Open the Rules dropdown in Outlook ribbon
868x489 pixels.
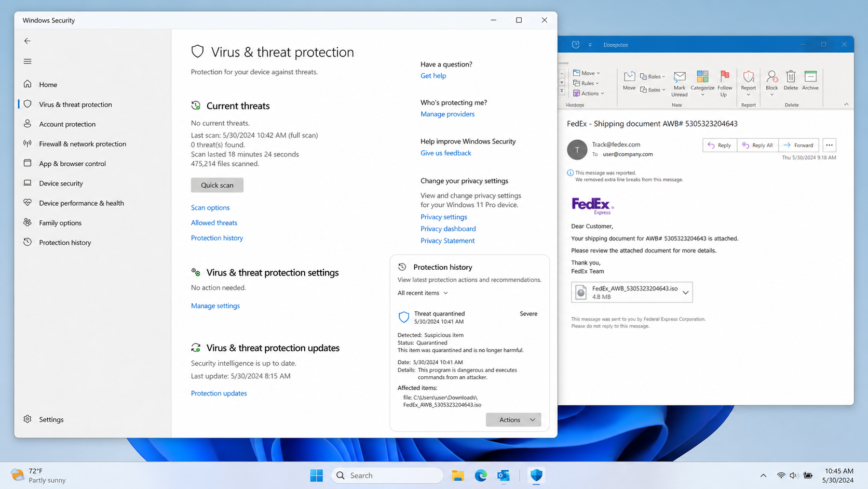click(586, 83)
